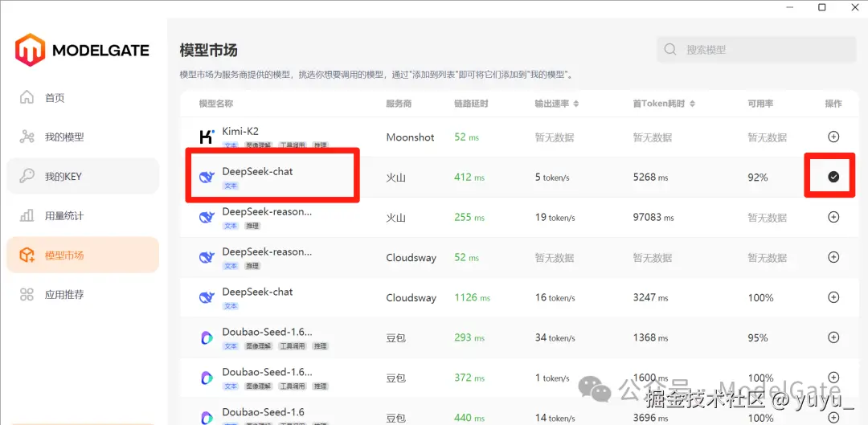Add Doubao-Seed 293 ms row plus icon
868x425 pixels.
coord(833,337)
